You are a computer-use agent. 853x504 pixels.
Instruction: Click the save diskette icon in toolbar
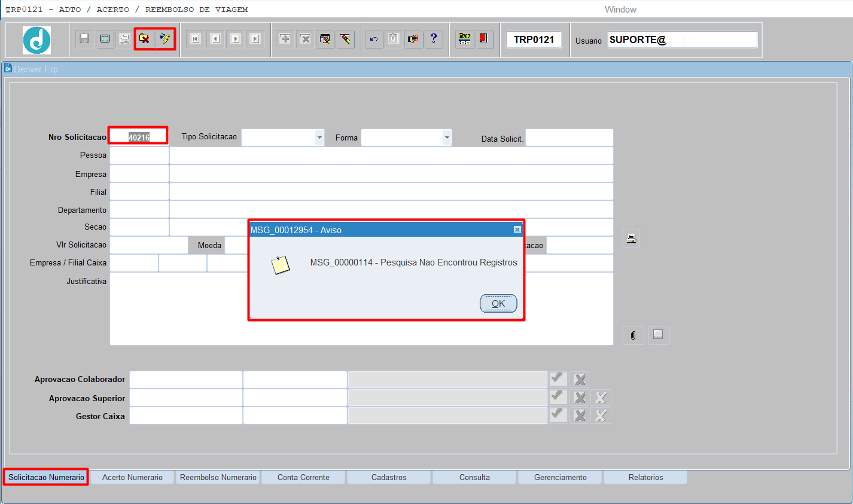coord(84,39)
